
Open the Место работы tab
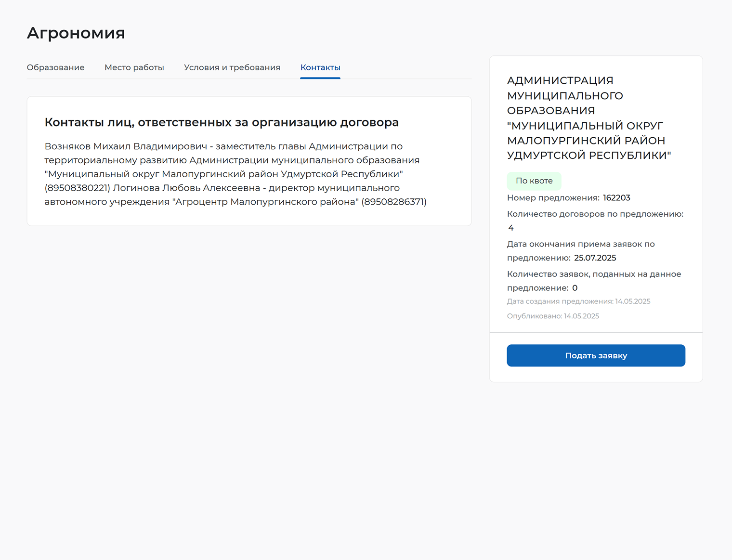(x=134, y=67)
